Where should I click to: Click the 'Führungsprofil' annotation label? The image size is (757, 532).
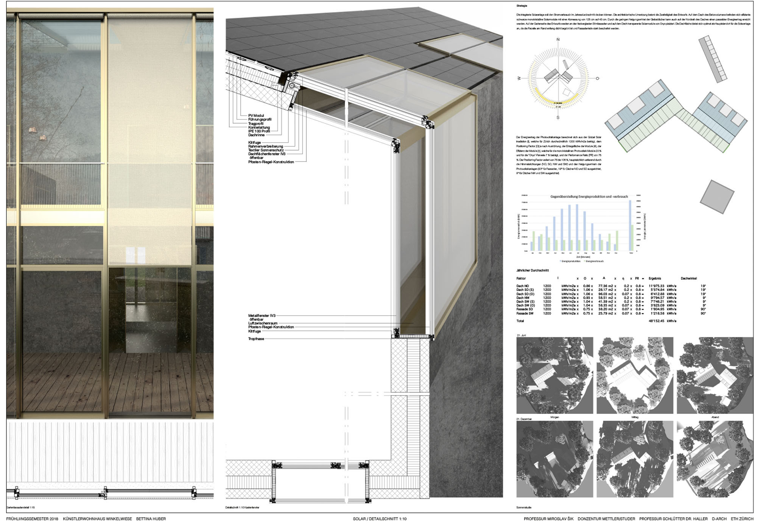click(x=260, y=120)
